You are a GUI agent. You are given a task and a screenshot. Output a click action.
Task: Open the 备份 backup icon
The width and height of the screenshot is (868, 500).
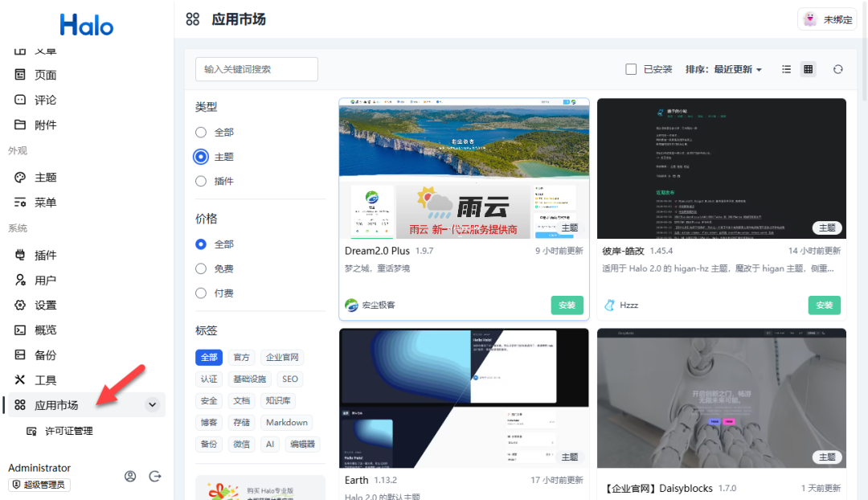click(20, 355)
